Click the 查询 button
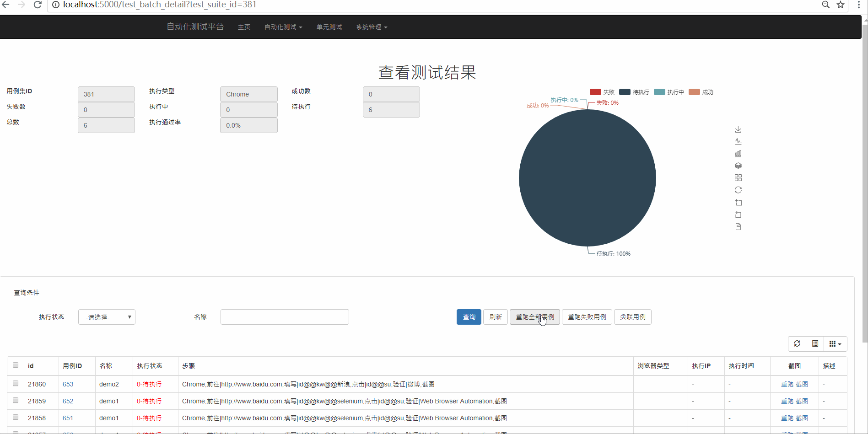The width and height of the screenshot is (868, 434). click(469, 317)
